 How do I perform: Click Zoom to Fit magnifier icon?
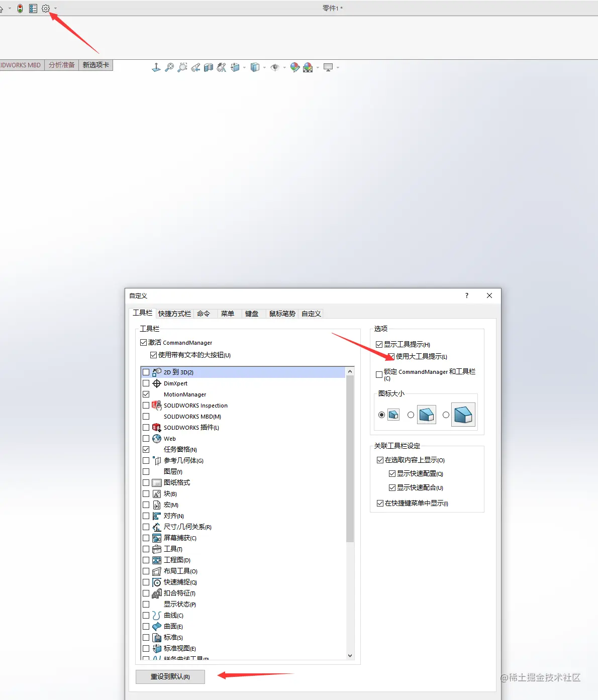coord(169,67)
